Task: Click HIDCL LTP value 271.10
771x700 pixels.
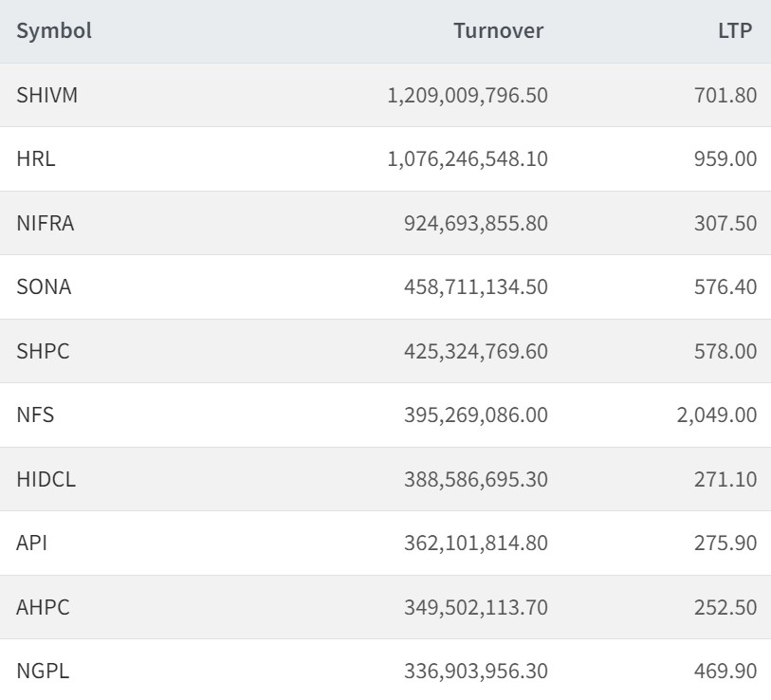Action: (726, 479)
